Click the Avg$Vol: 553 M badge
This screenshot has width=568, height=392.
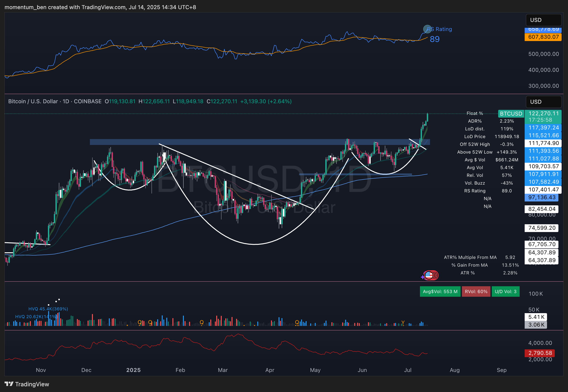pos(440,291)
